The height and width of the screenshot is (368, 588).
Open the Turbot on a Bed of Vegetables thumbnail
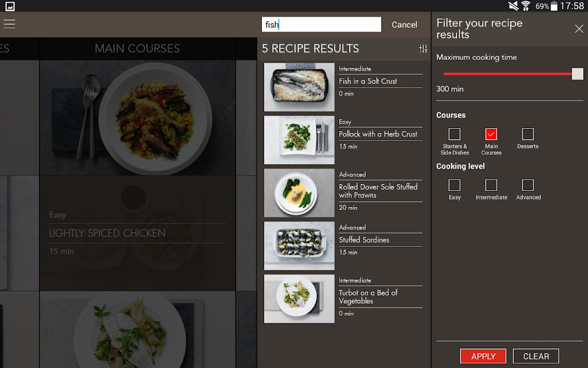pyautogui.click(x=299, y=299)
